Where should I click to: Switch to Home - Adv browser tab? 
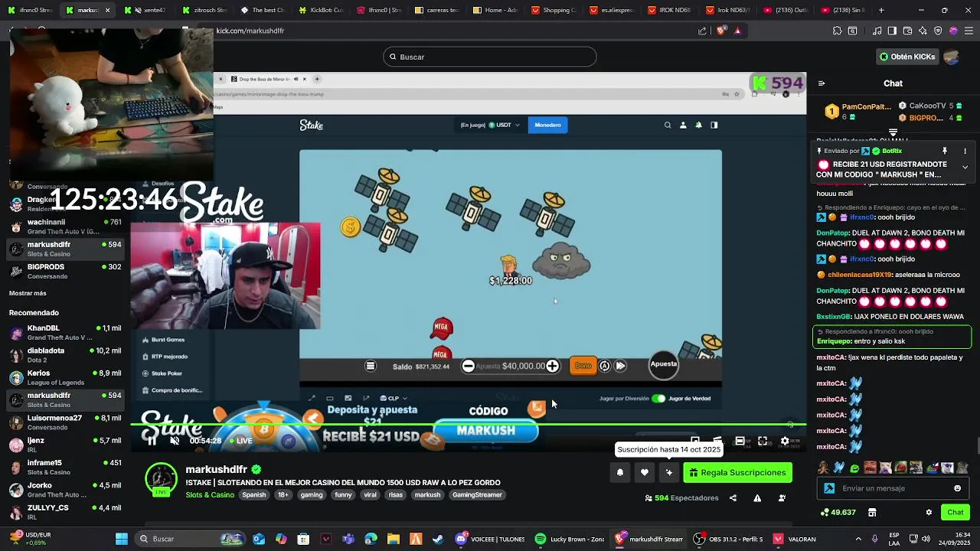pyautogui.click(x=496, y=10)
